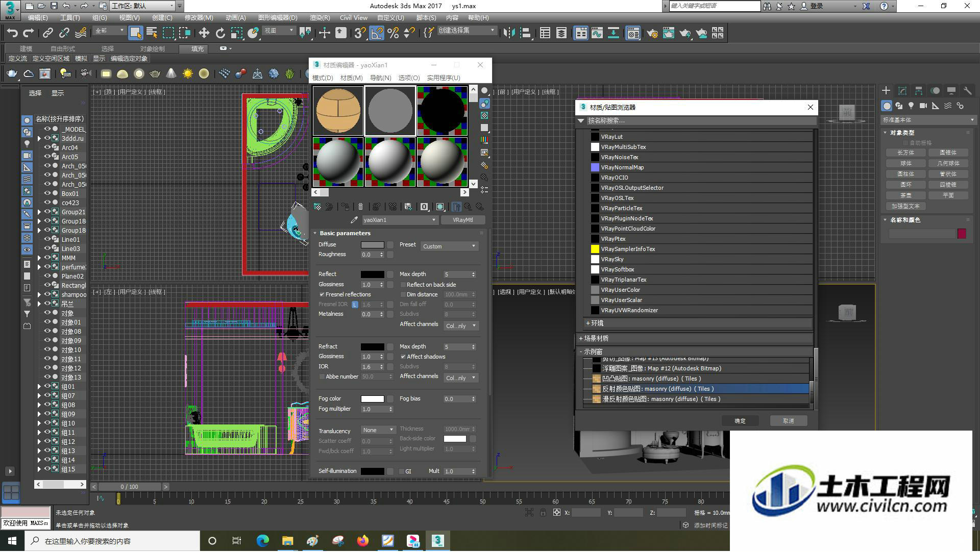980x552 pixels.
Task: Click the 茶壶 primitive button
Action: tap(905, 195)
